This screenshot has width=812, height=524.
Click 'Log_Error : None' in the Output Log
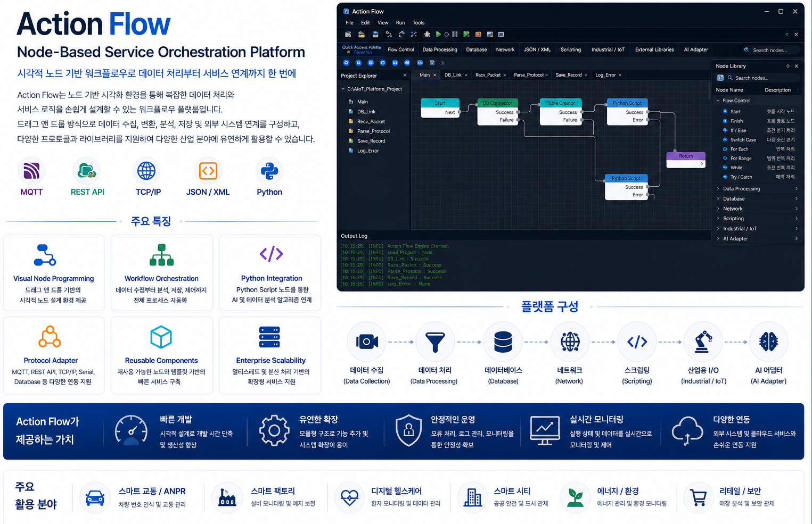tap(408, 284)
